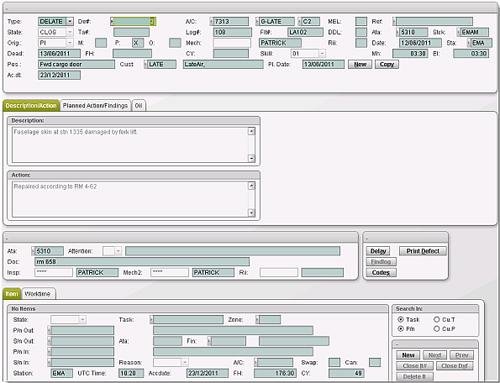This screenshot has width=500, height=383.
Task: Click the Copy button
Action: [387, 64]
